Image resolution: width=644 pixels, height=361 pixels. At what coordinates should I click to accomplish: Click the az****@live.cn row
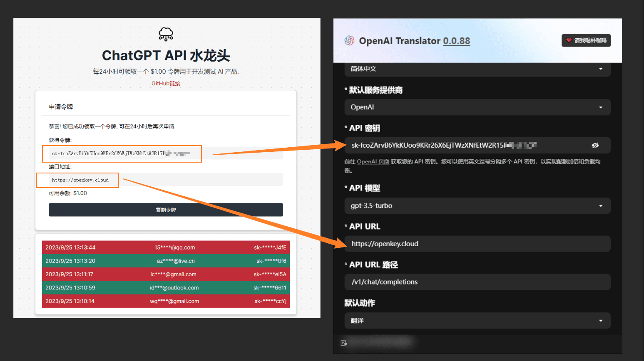pyautogui.click(x=166, y=261)
